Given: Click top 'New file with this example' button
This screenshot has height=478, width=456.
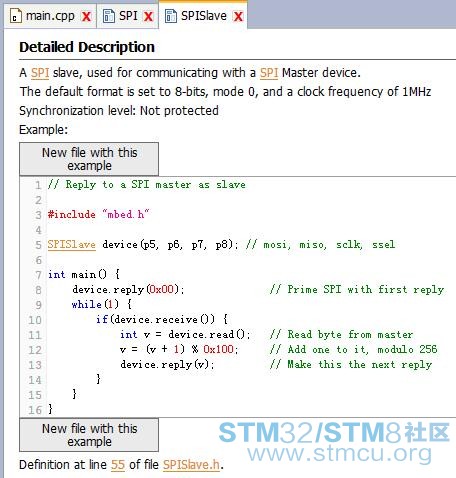Looking at the screenshot, I should tap(89, 159).
